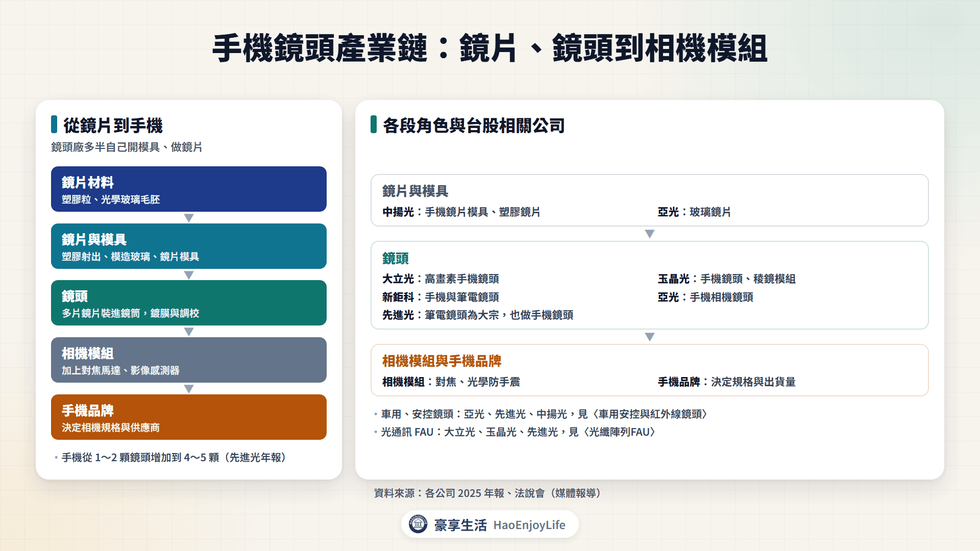Click the HaoEnjoyLife round logo icon
Viewport: 980px width, 551px height.
[418, 524]
